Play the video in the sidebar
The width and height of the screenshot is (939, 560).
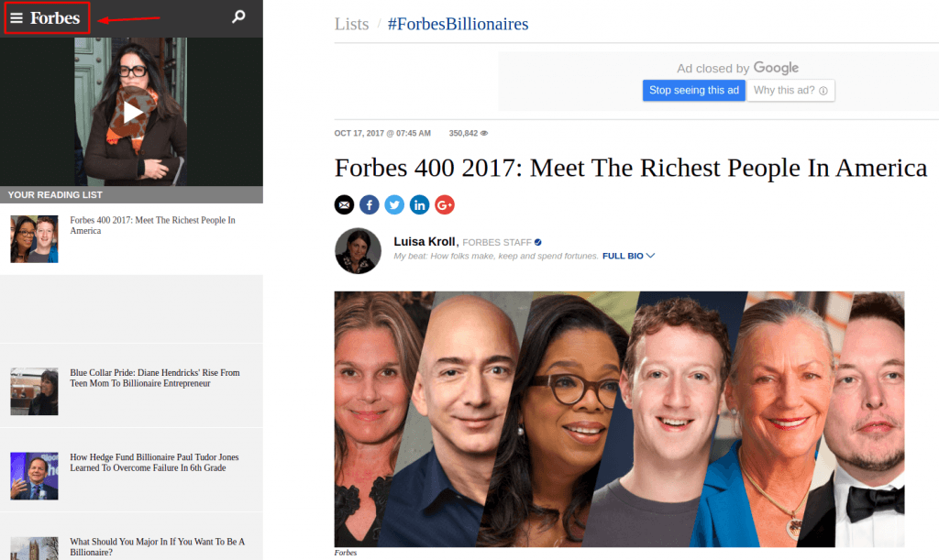[132, 112]
